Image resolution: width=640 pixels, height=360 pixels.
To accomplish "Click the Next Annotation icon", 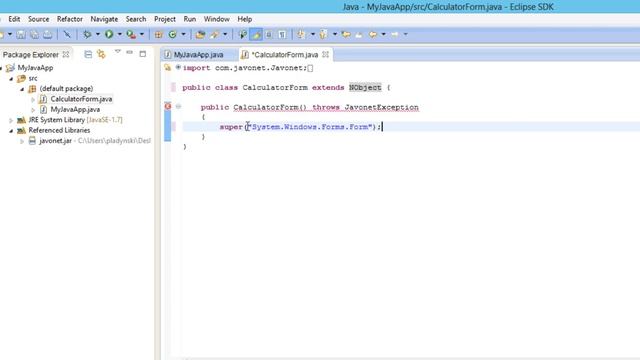I will pyautogui.click(x=301, y=35).
